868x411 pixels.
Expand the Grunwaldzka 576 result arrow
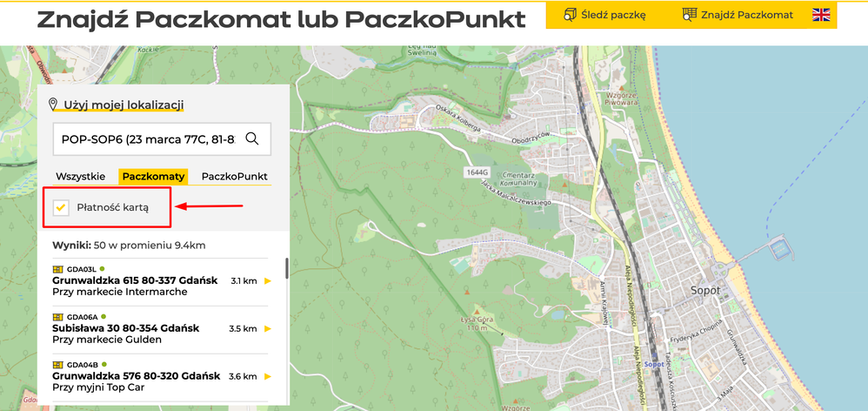tap(268, 376)
